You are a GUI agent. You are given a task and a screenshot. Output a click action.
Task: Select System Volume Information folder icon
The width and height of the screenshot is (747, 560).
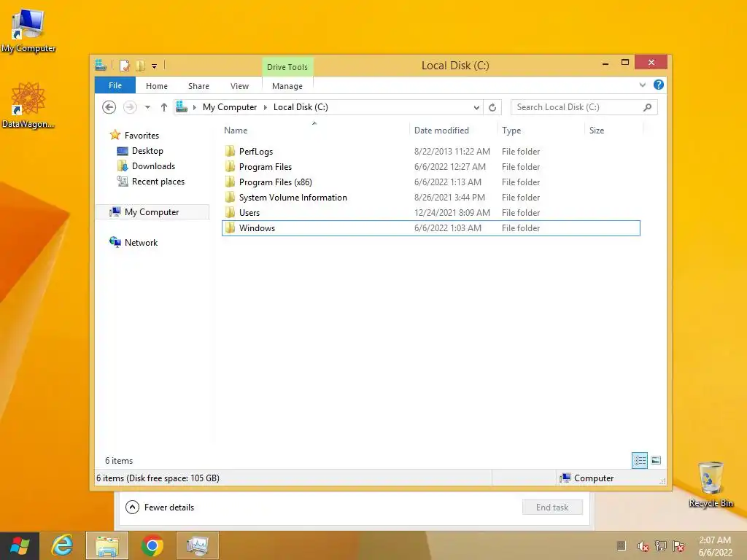pos(230,197)
